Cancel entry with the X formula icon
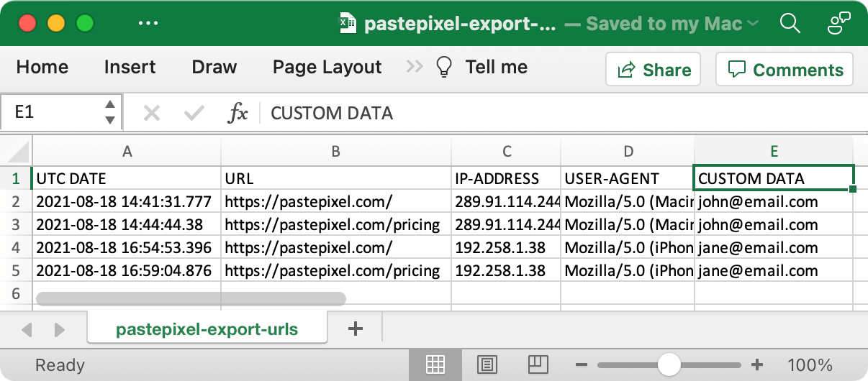The width and height of the screenshot is (868, 381). (151, 113)
